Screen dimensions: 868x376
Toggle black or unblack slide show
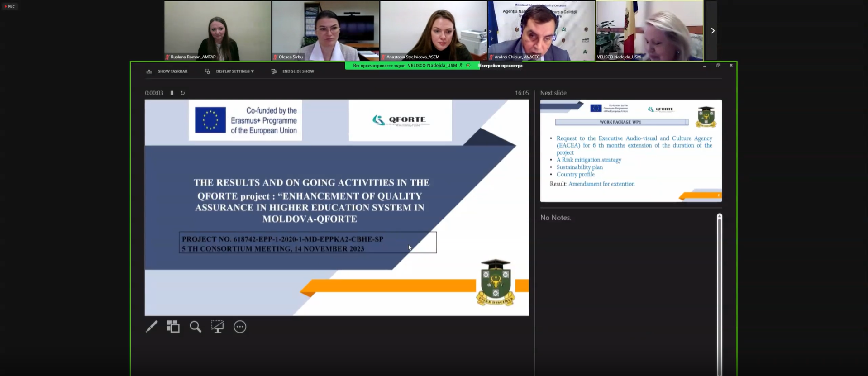[x=218, y=327]
